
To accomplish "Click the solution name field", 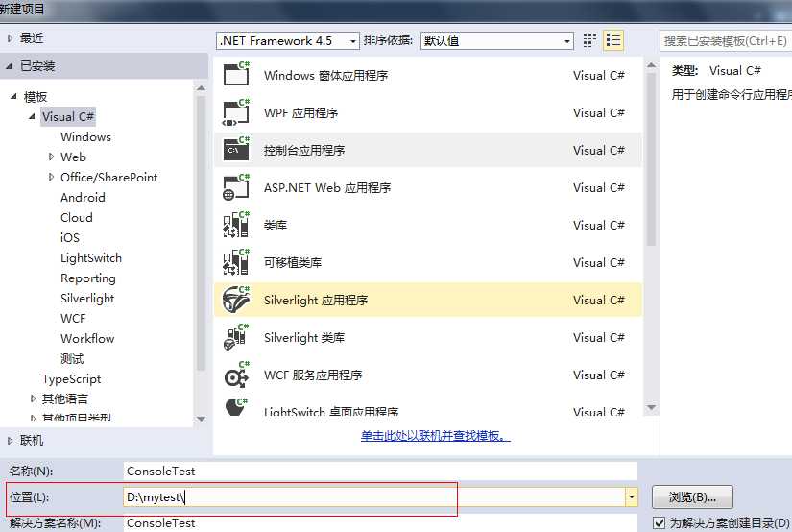I will (380, 523).
